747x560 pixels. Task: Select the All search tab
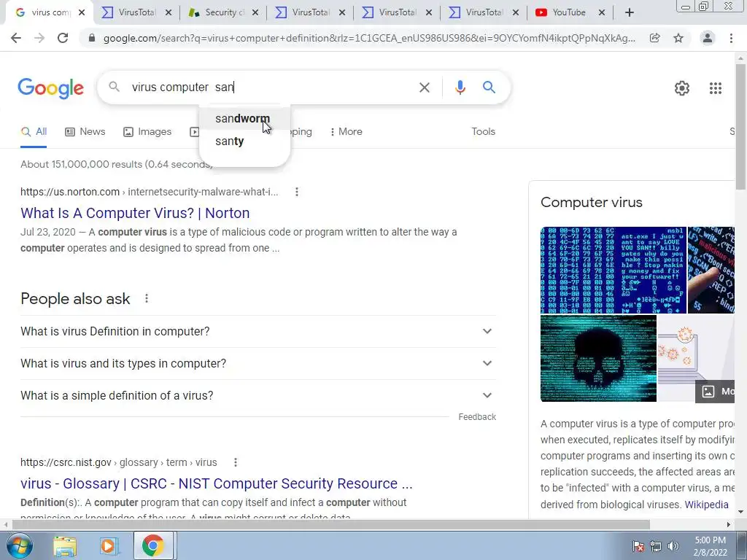[34, 132]
